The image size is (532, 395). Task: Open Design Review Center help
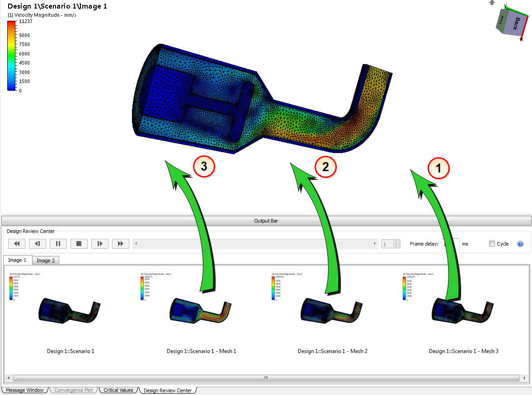point(520,244)
